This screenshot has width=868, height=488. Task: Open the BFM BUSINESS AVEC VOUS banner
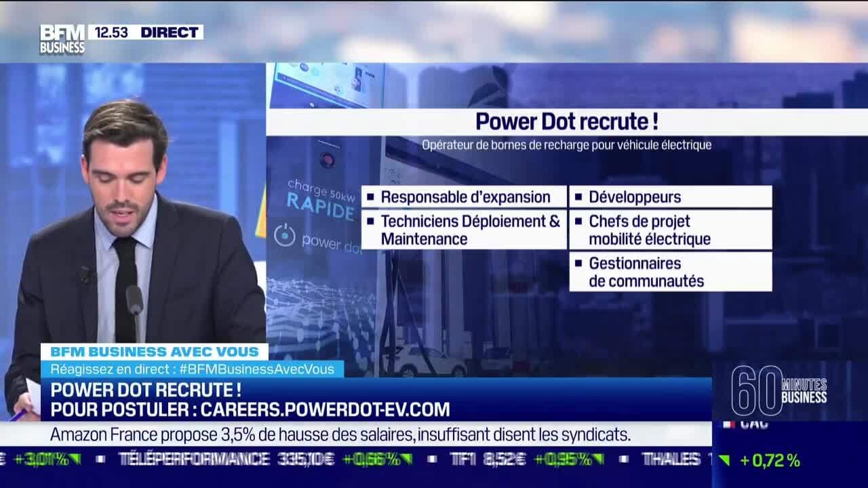click(156, 351)
